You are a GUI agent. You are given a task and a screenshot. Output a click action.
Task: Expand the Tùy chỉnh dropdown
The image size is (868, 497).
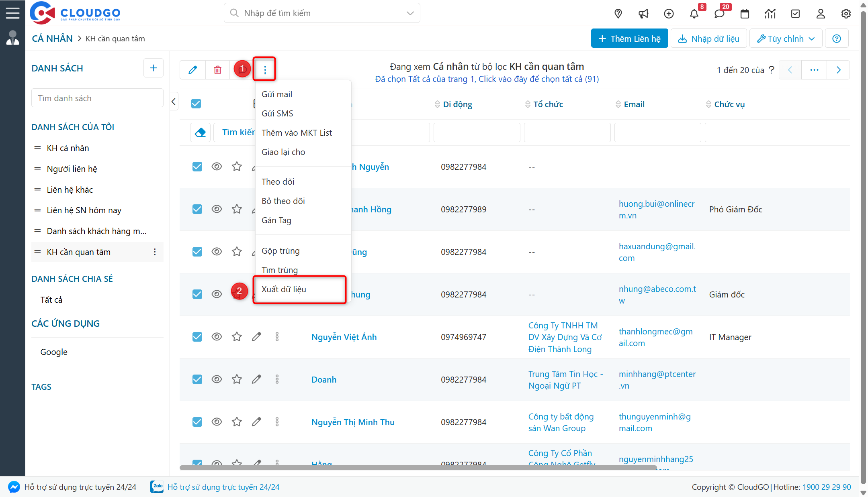[x=786, y=39]
